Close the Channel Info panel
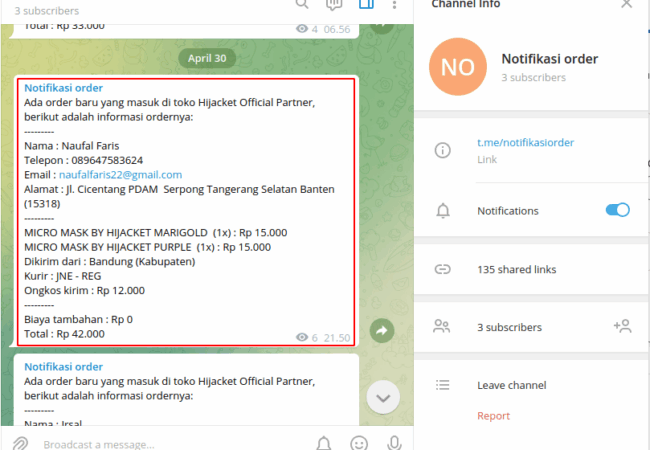The height and width of the screenshot is (450, 650). click(x=626, y=4)
